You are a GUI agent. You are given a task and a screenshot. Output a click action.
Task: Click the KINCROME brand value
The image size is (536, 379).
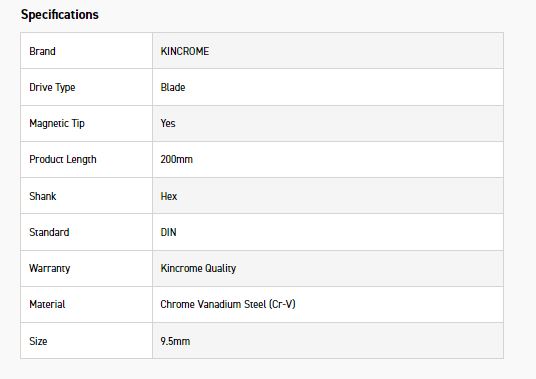(x=185, y=51)
